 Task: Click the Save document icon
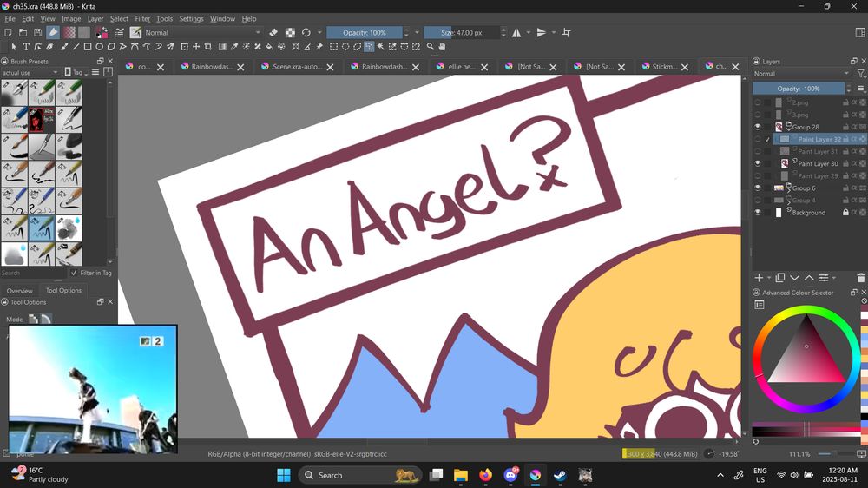[x=37, y=33]
